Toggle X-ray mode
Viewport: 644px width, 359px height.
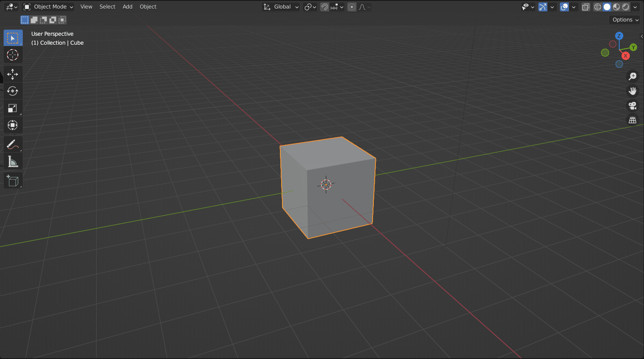click(585, 7)
